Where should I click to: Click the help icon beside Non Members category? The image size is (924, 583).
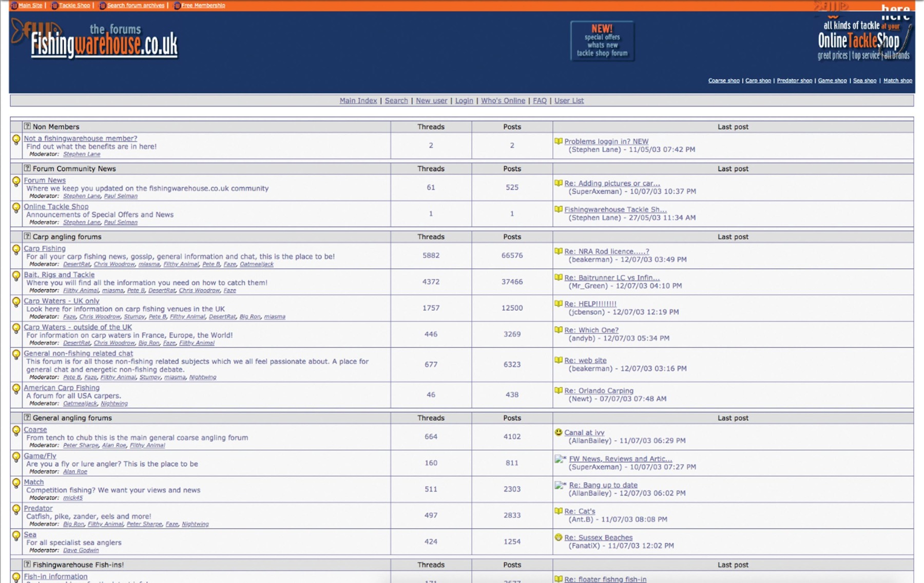pos(27,126)
